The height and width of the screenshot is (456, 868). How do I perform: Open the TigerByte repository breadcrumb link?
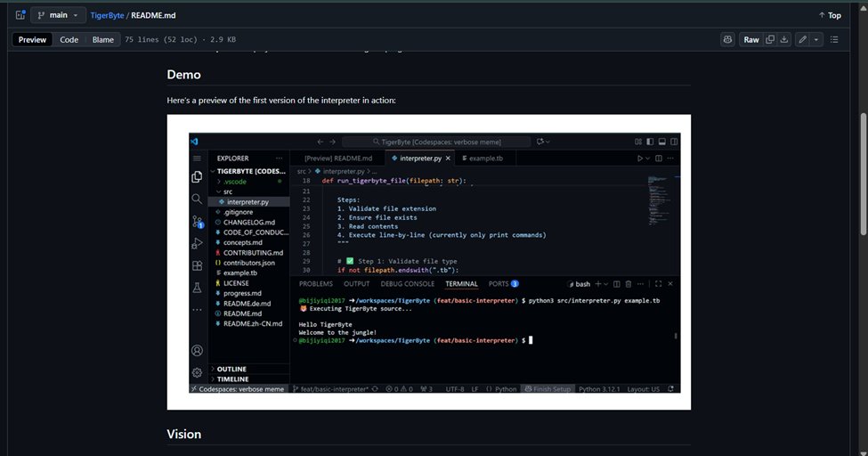(108, 15)
